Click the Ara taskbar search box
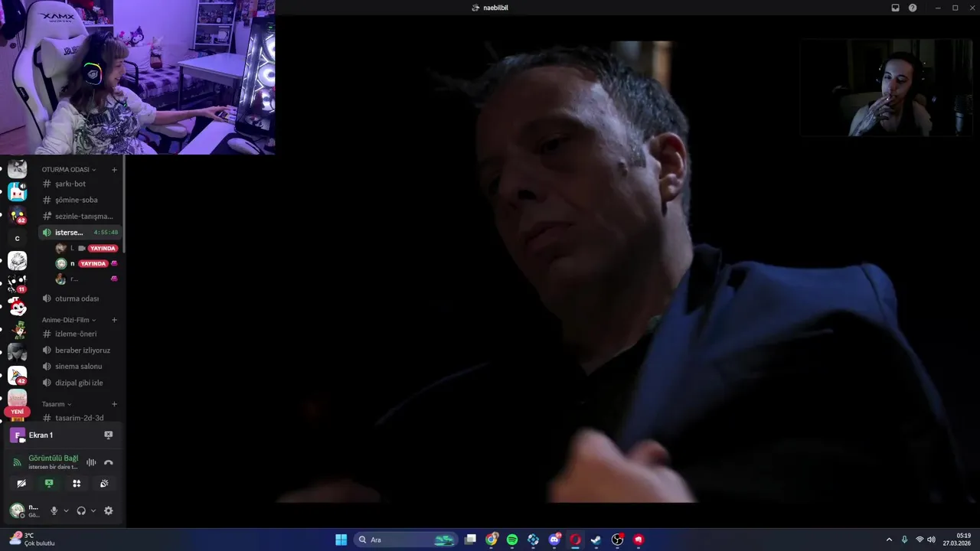Viewport: 980px width, 551px height. coord(406,540)
